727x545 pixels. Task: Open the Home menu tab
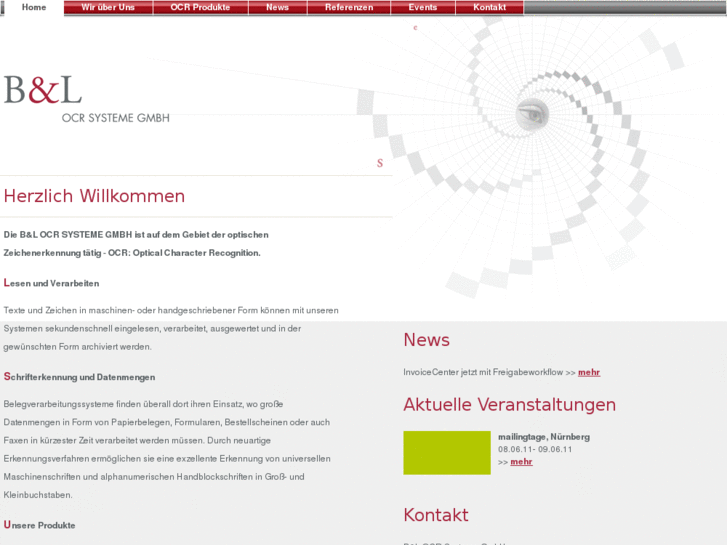33,7
